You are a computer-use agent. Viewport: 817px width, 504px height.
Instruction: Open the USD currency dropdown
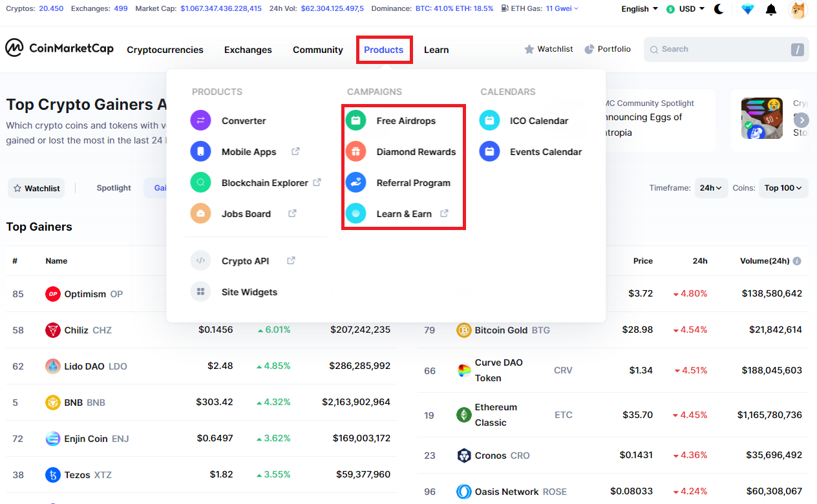pyautogui.click(x=686, y=9)
